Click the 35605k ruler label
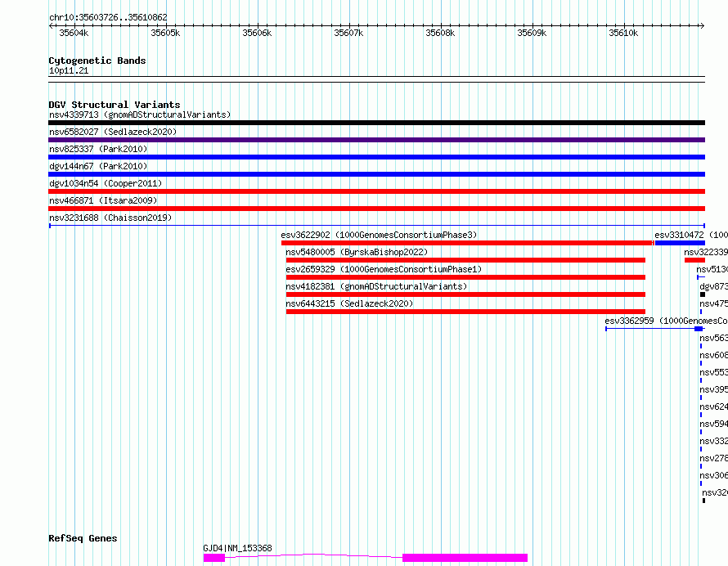Viewport: 728px width, 566px height. coord(165,33)
